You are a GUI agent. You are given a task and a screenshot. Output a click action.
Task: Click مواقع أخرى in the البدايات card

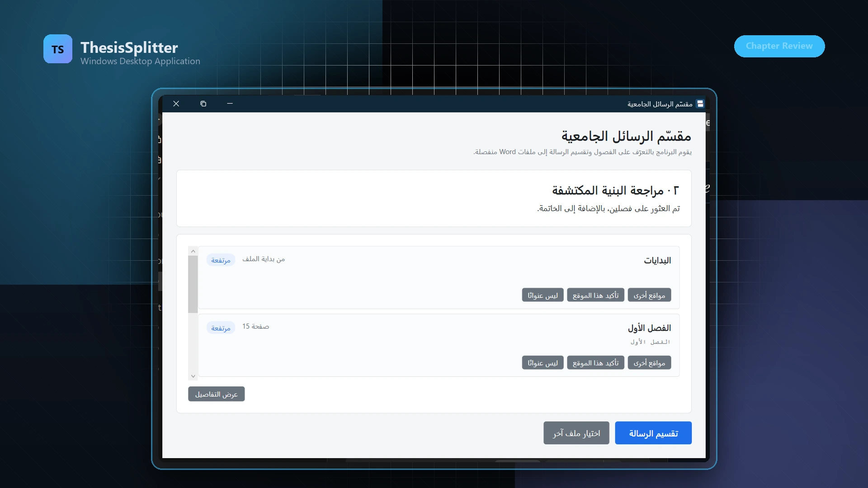pyautogui.click(x=649, y=295)
